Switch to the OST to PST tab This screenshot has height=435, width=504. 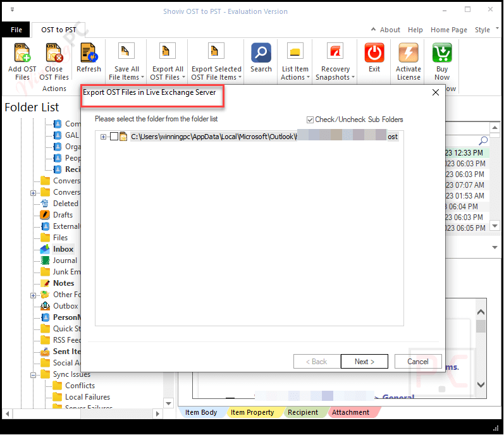[59, 30]
